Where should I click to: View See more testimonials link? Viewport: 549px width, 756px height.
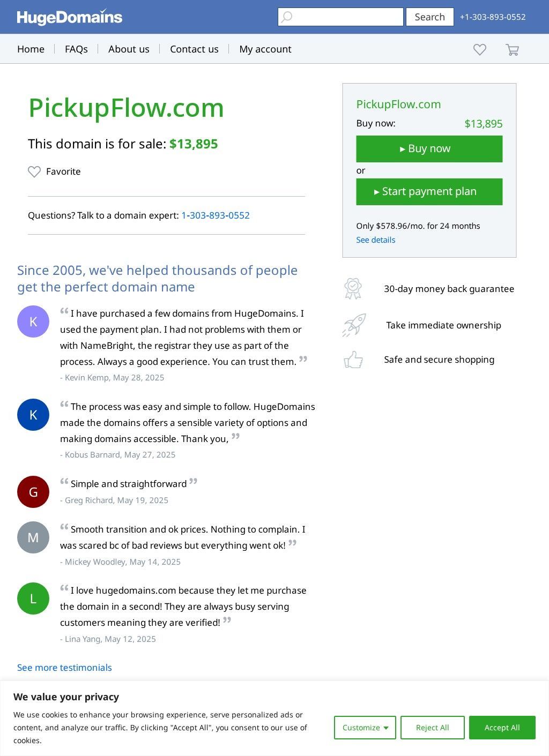[x=64, y=668]
